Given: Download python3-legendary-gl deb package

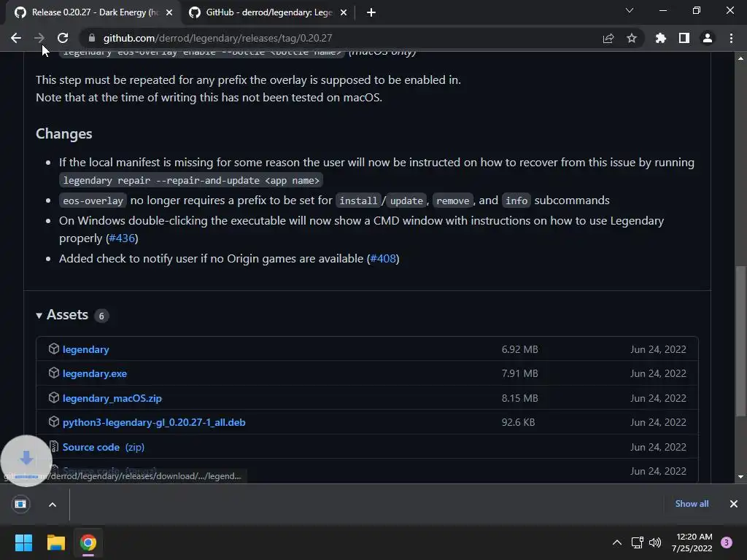Looking at the screenshot, I should [154, 422].
